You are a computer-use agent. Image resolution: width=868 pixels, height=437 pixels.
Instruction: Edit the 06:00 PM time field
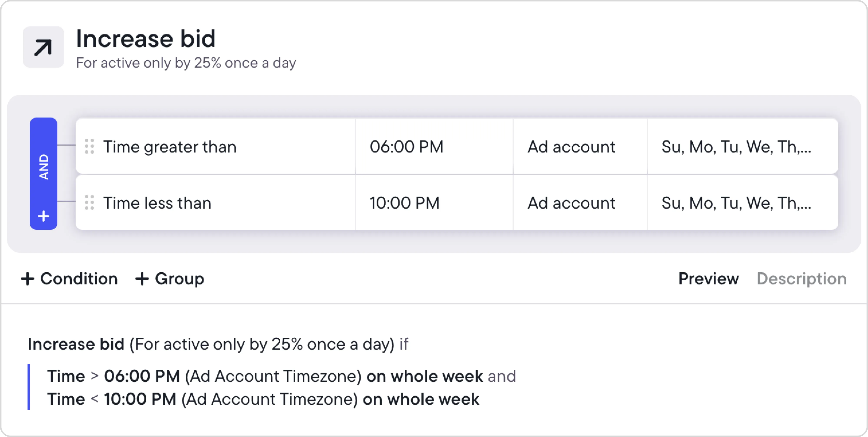406,147
